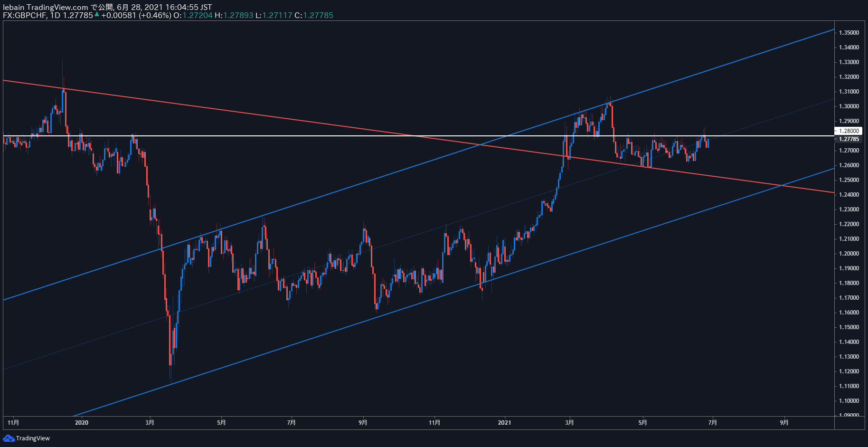The width and height of the screenshot is (868, 447).
Task: Click the 1.34000 price axis label
Action: point(849,48)
